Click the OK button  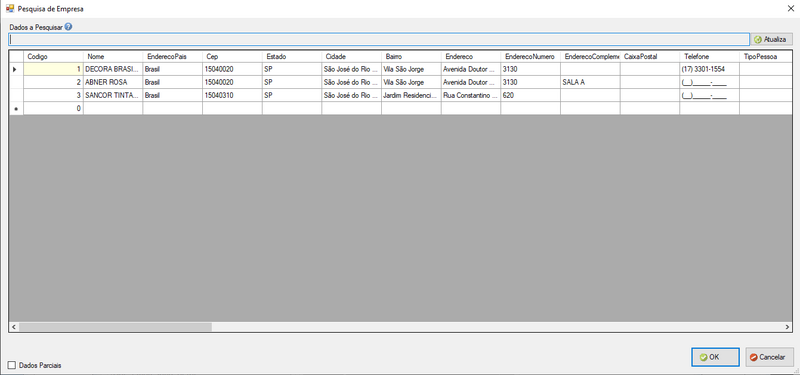(715, 357)
